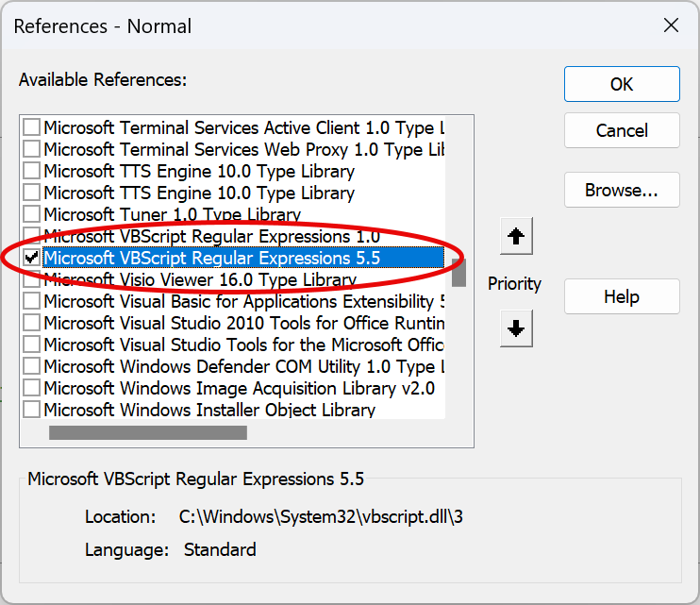Image resolution: width=700 pixels, height=605 pixels.
Task: Check Microsoft Terminal Services Active Client box
Action: point(32,127)
